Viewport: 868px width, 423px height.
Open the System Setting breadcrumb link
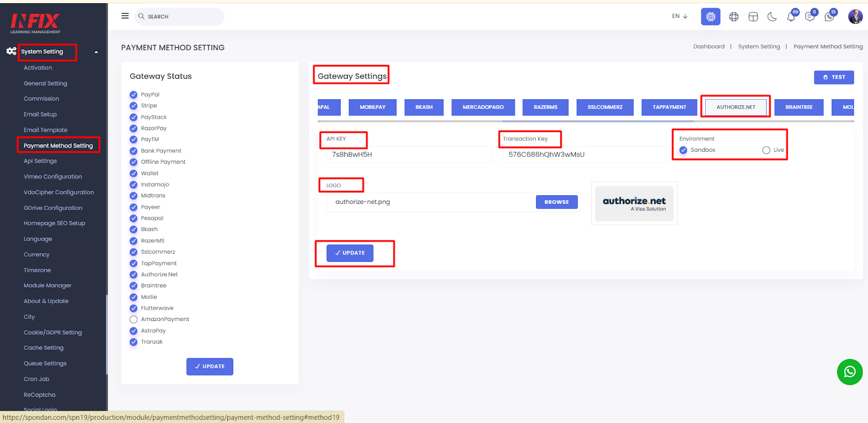coord(759,47)
